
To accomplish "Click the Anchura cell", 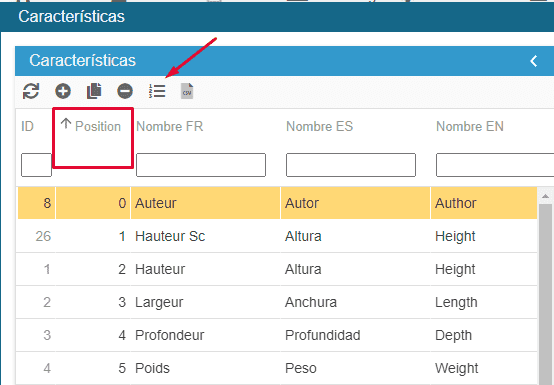I will [355, 302].
